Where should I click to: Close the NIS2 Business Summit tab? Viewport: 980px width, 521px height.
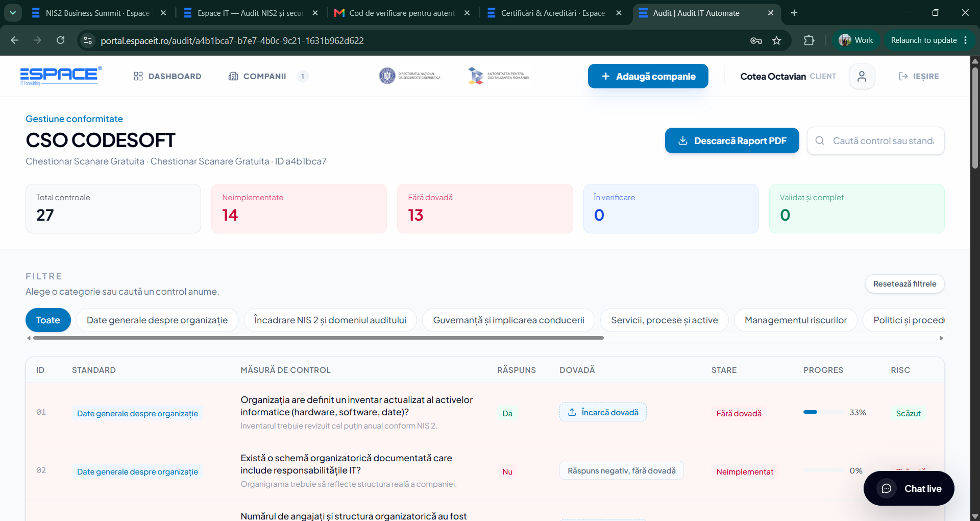pos(163,13)
